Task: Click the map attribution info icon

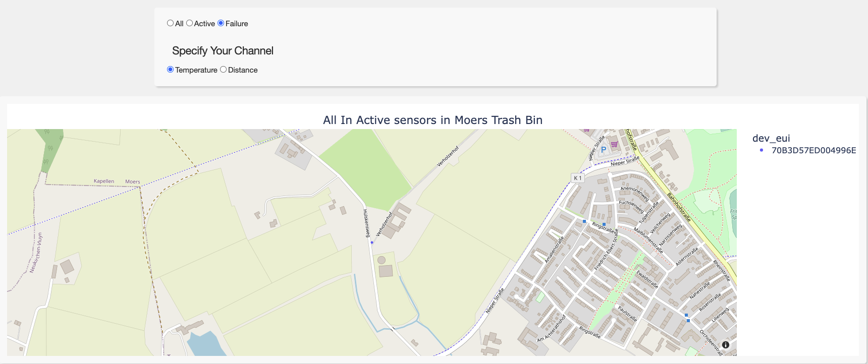Action: coord(725,345)
